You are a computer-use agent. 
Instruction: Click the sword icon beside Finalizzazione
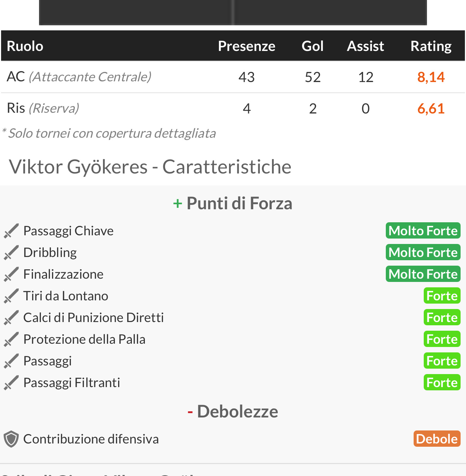[x=11, y=274]
